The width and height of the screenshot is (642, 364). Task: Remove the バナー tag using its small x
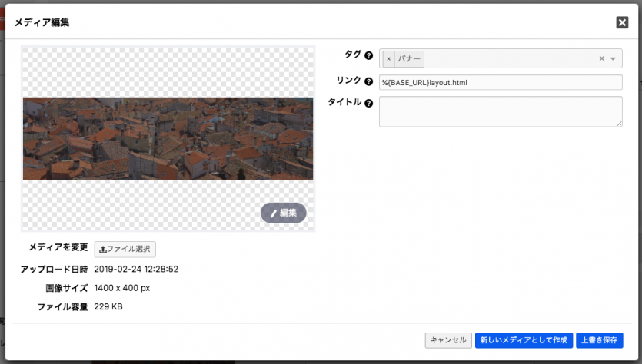[388, 59]
